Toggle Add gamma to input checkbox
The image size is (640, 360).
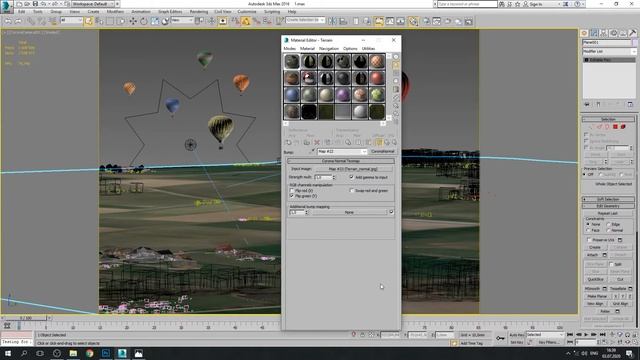351,177
